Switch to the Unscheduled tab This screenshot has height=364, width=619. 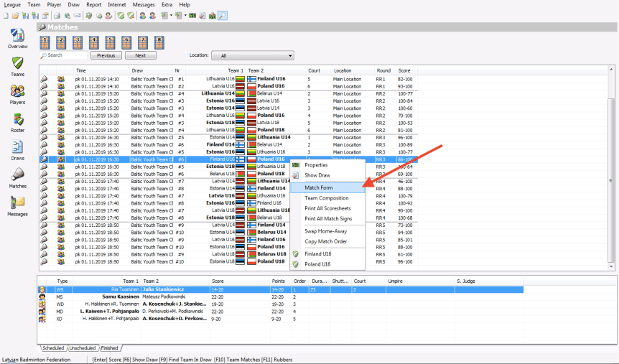pyautogui.click(x=83, y=348)
